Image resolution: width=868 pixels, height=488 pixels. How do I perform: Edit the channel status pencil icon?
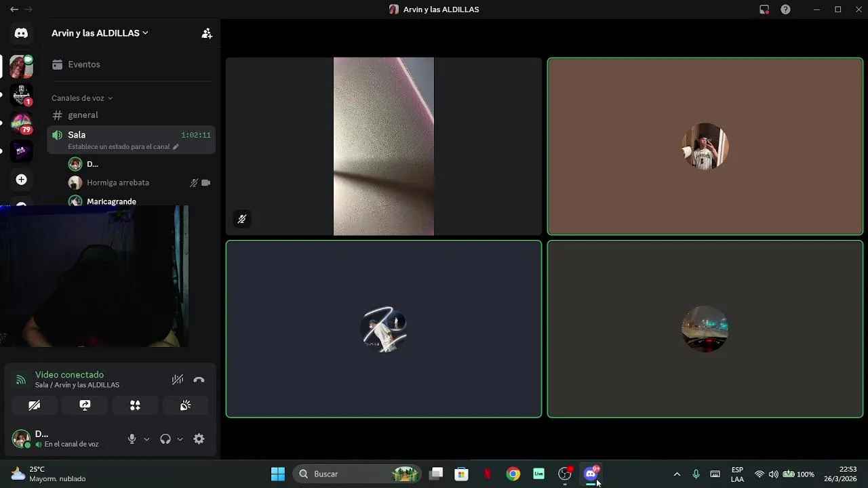[176, 146]
